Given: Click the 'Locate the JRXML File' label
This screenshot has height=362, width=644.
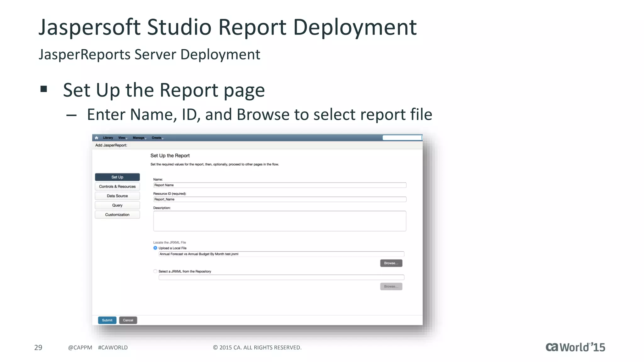Looking at the screenshot, I should [x=169, y=242].
